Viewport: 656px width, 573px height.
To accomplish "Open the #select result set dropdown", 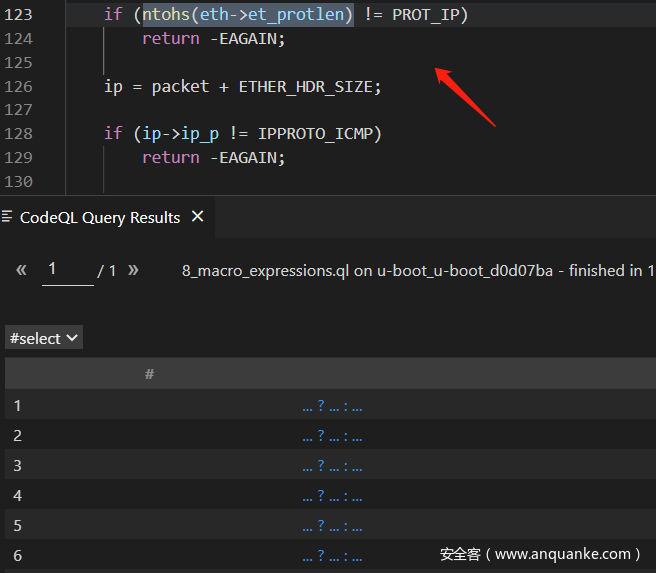I will coord(44,338).
